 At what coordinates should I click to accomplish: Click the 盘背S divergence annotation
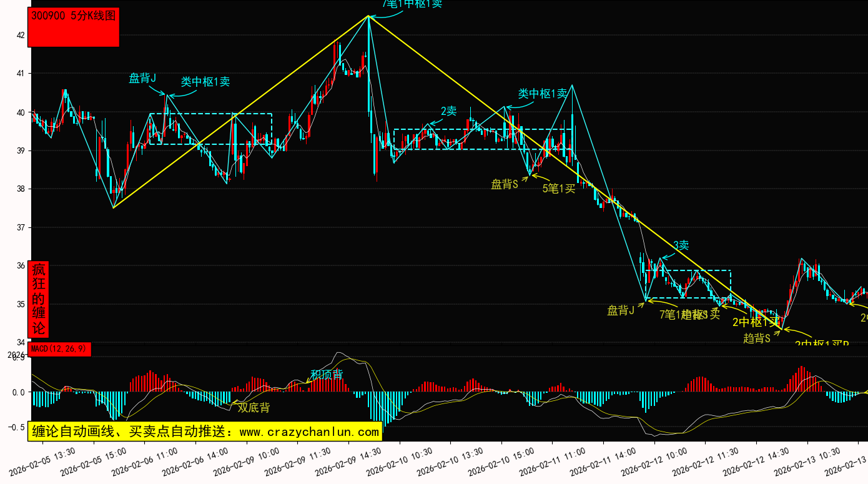[x=505, y=184]
